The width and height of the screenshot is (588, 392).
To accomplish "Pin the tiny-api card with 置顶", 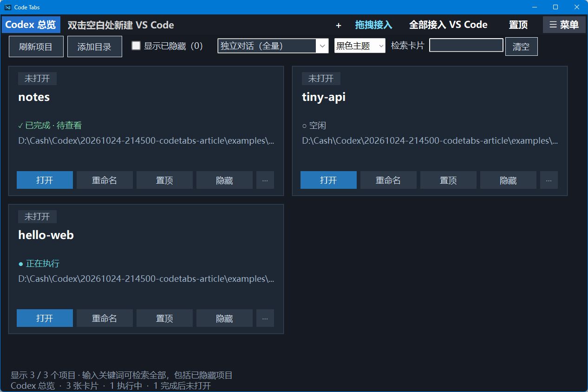I will click(448, 180).
